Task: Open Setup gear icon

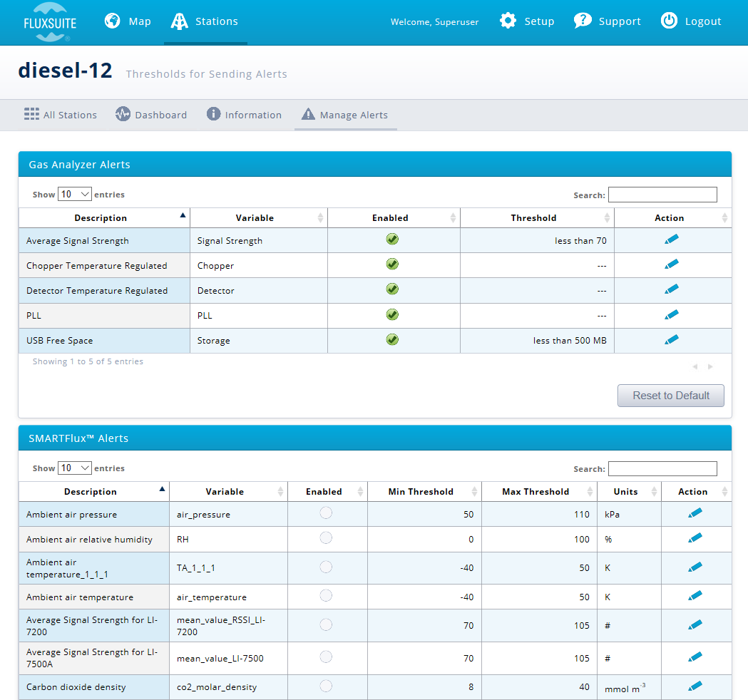Action: click(508, 21)
